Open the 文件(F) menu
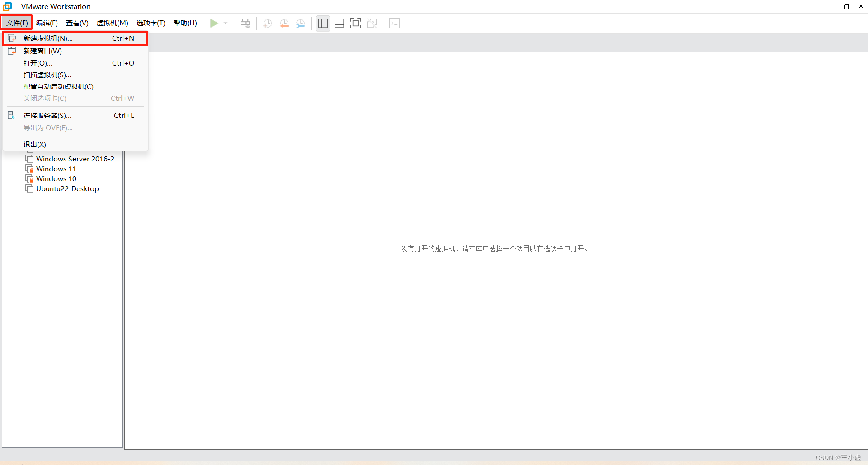This screenshot has width=868, height=465. pos(17,23)
